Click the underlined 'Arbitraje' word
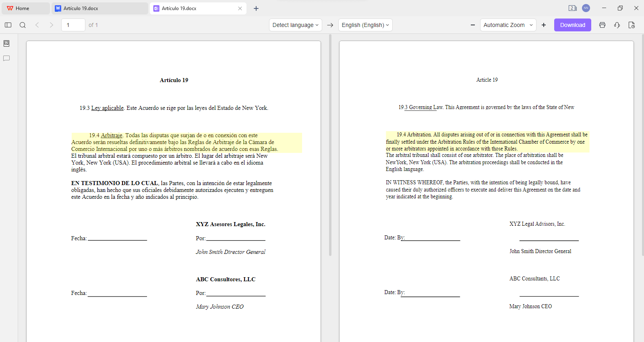 112,135
